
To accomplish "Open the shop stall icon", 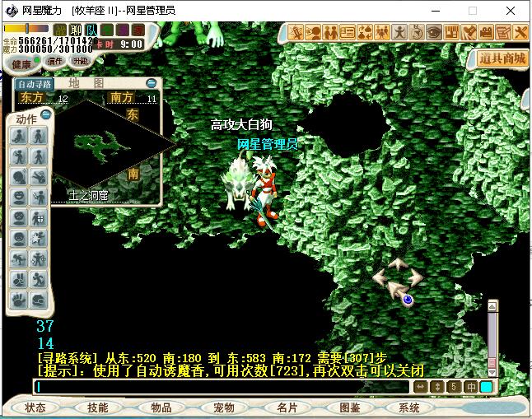I will 451,33.
